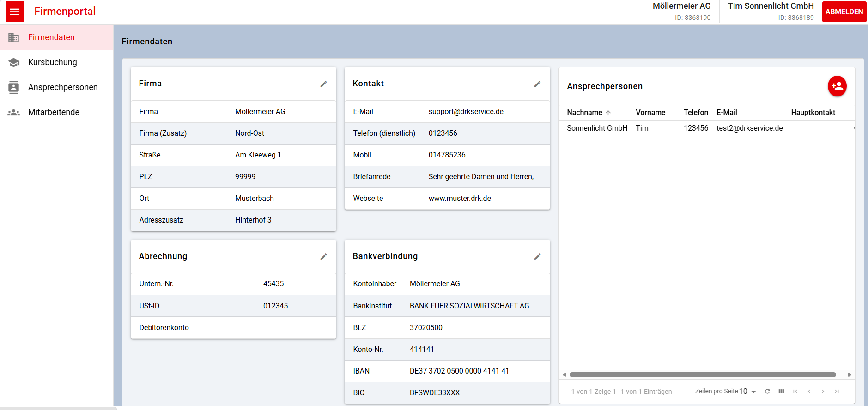
Task: Edit the Kontakt card with pencil icon
Action: 537,84
